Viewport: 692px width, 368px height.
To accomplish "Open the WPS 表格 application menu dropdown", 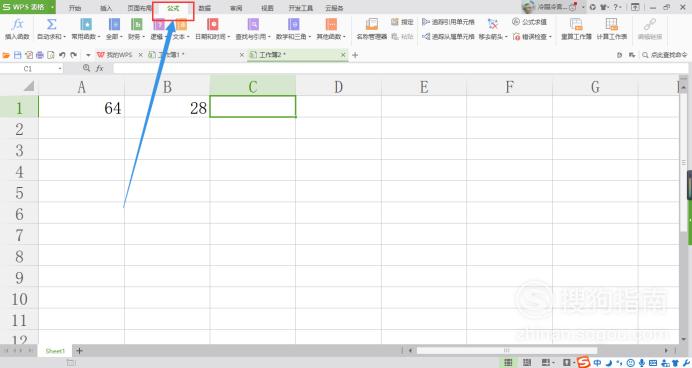I will tap(53, 7).
